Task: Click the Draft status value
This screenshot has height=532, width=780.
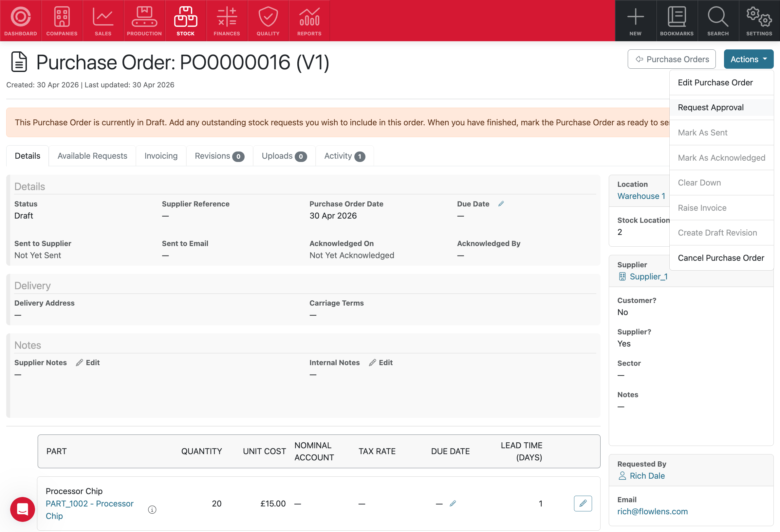Action: 24,215
